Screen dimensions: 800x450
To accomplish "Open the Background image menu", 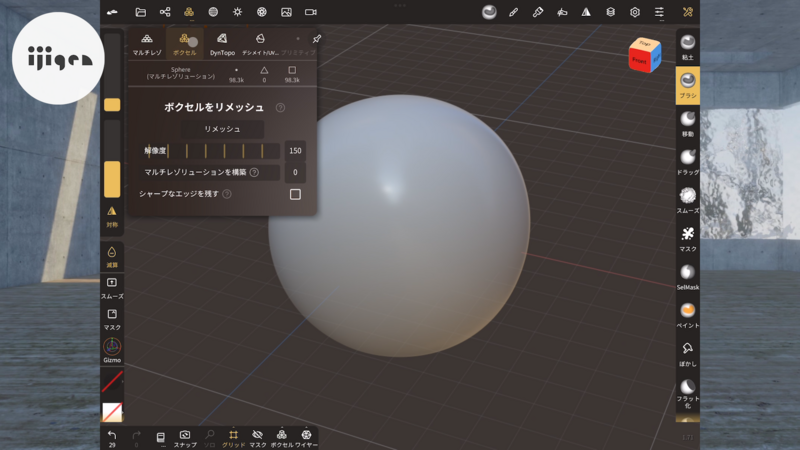I will coord(286,12).
